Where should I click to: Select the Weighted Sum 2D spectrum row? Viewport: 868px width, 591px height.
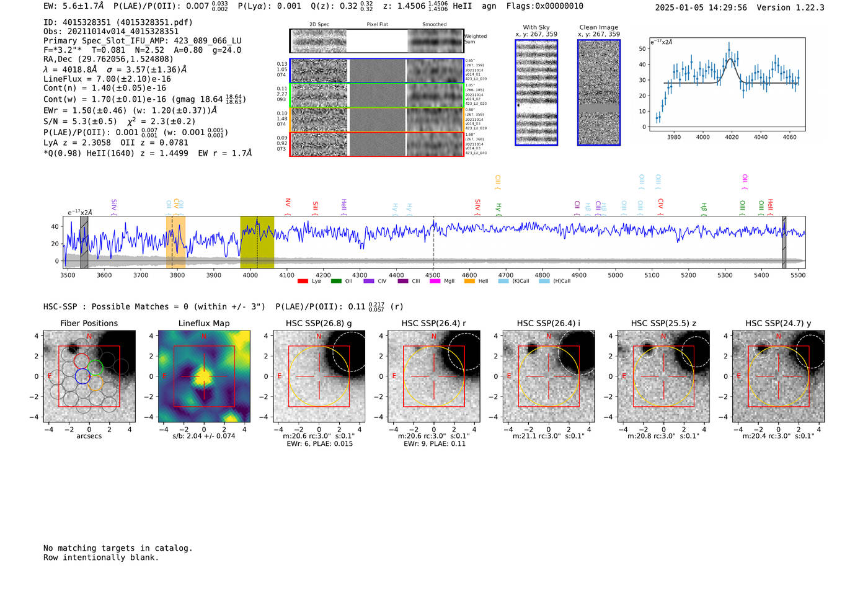tap(376, 41)
